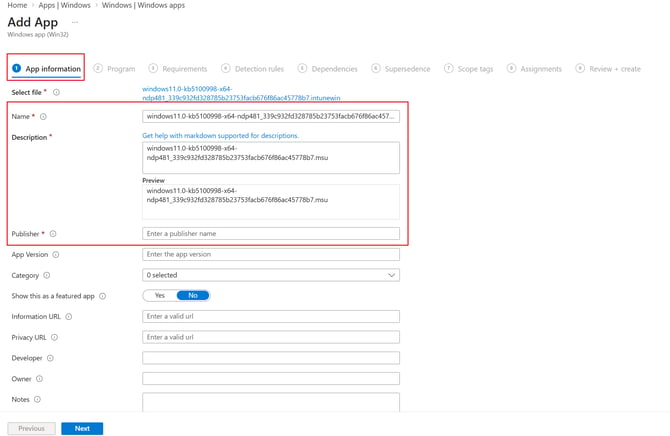This screenshot has width=670, height=436.
Task: Open the Dependencies step
Action: click(x=328, y=69)
